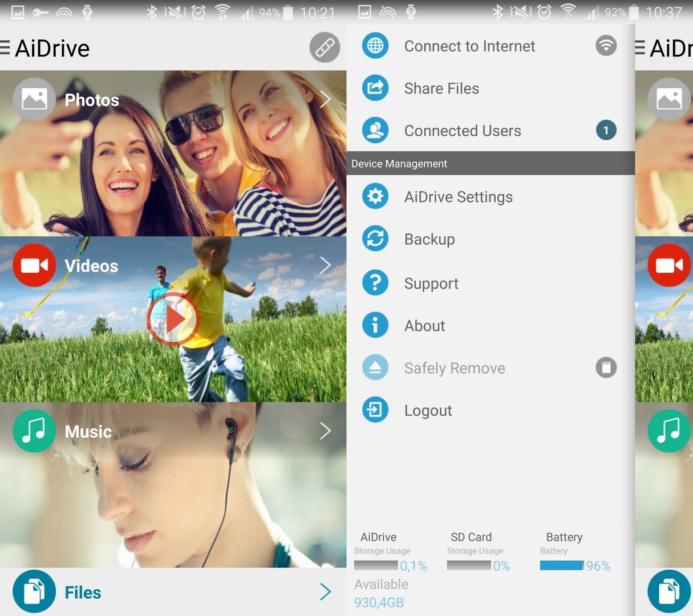Screen dimensions: 693x616
Task: Tap the 96% battery value
Action: pos(598,566)
